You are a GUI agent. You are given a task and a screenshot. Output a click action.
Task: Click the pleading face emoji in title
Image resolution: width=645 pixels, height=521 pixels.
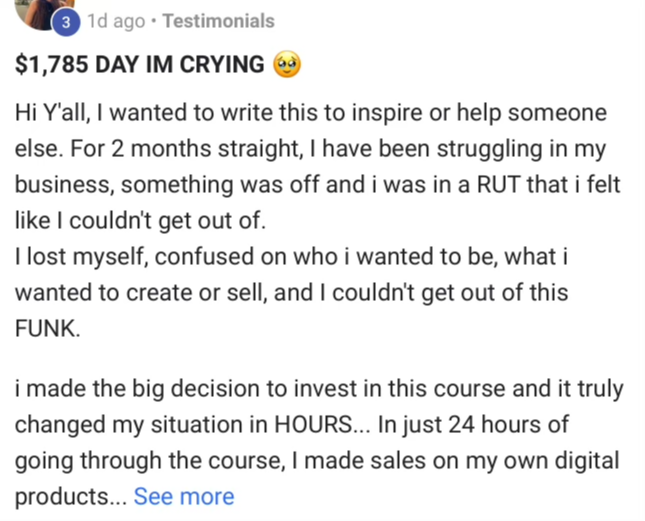(x=286, y=66)
